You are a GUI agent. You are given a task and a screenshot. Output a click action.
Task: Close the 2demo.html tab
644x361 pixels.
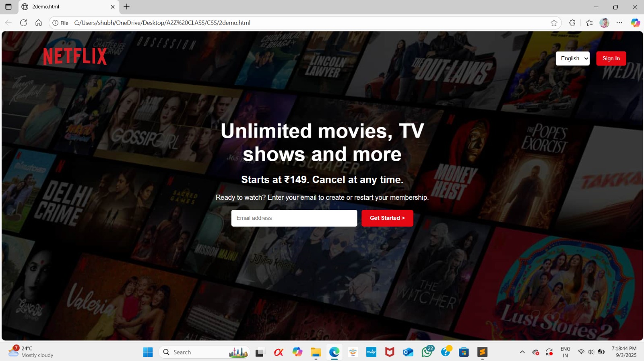[x=113, y=7]
